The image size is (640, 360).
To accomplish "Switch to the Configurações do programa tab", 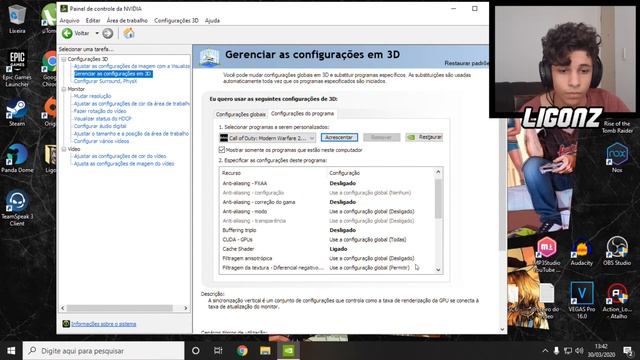I will pos(302,113).
